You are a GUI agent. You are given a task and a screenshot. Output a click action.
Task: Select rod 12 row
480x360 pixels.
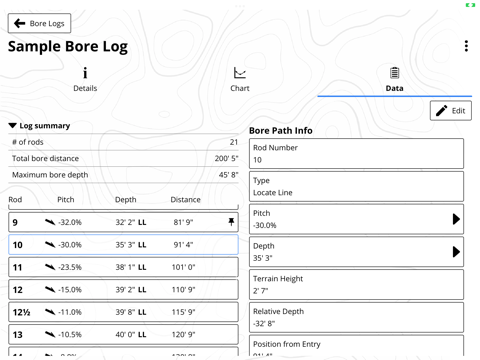(x=123, y=289)
